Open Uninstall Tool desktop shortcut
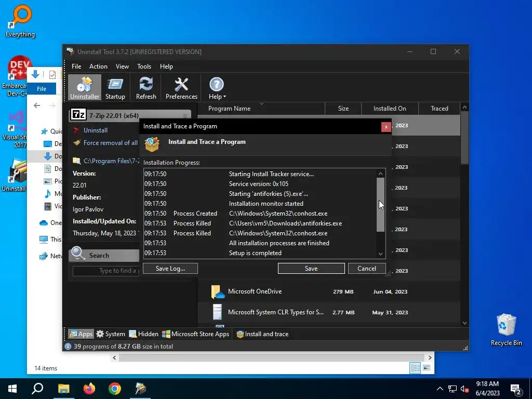This screenshot has width=532, height=399. point(14,176)
